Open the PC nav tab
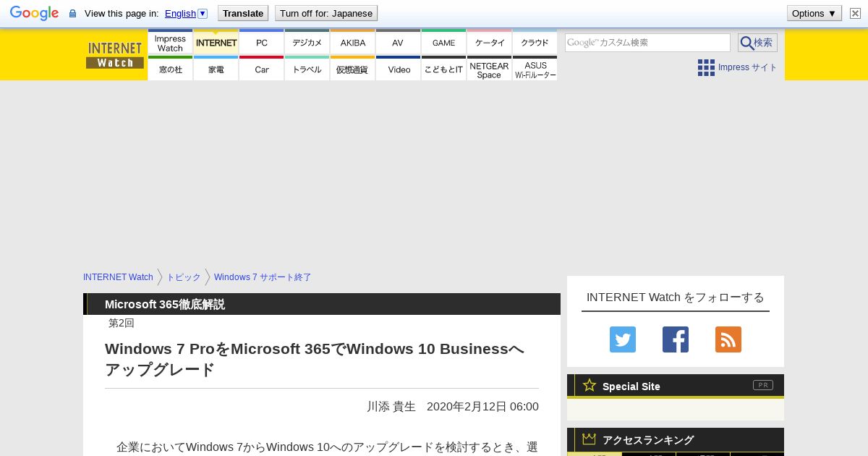Viewport: 868px width, 456px height. [262, 42]
